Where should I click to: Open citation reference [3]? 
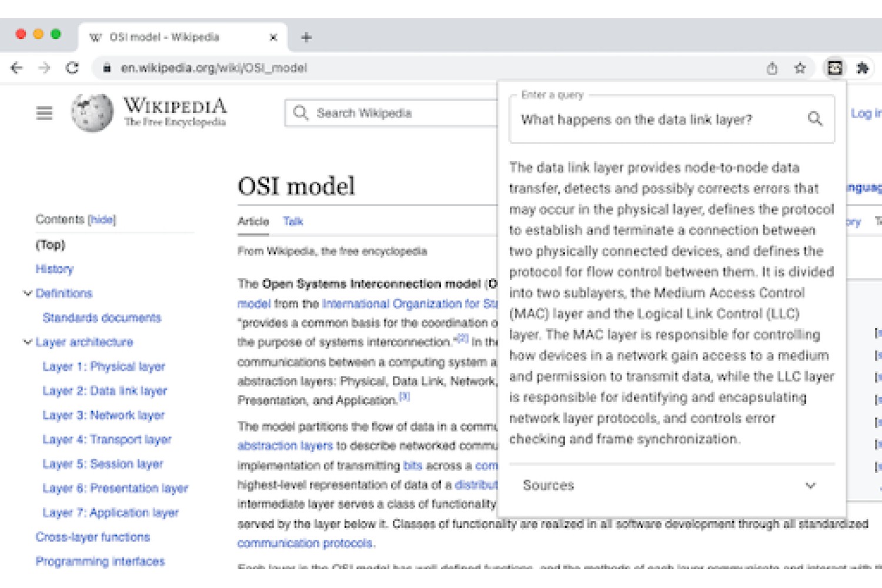pyautogui.click(x=405, y=396)
